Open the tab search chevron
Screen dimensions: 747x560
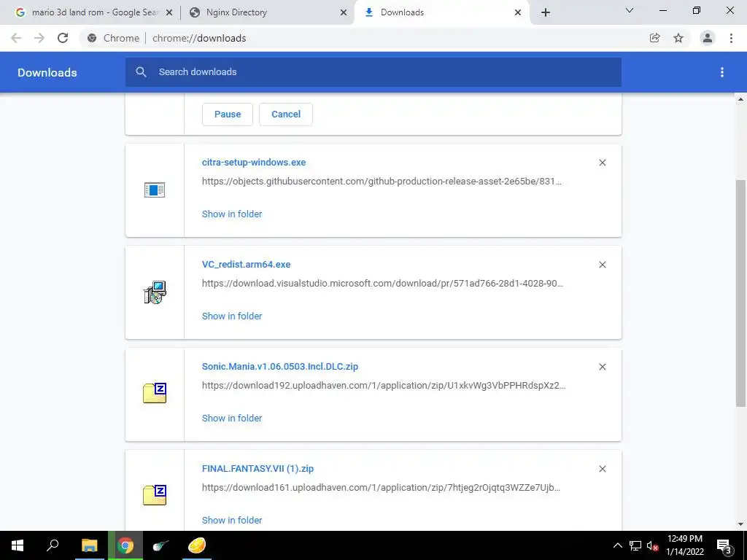click(630, 10)
